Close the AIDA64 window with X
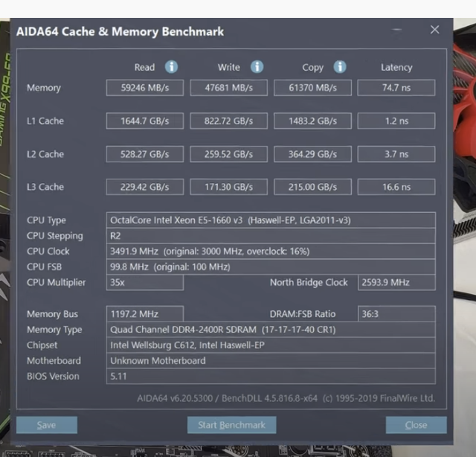The image size is (476, 457). pyautogui.click(x=434, y=30)
